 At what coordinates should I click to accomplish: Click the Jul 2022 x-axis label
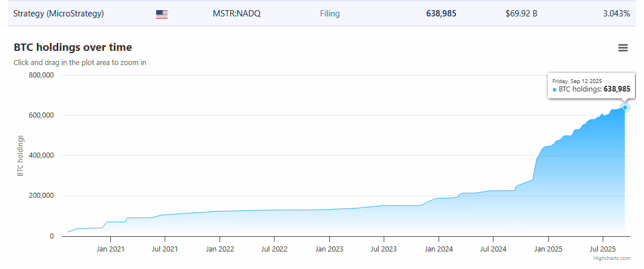[274, 249]
